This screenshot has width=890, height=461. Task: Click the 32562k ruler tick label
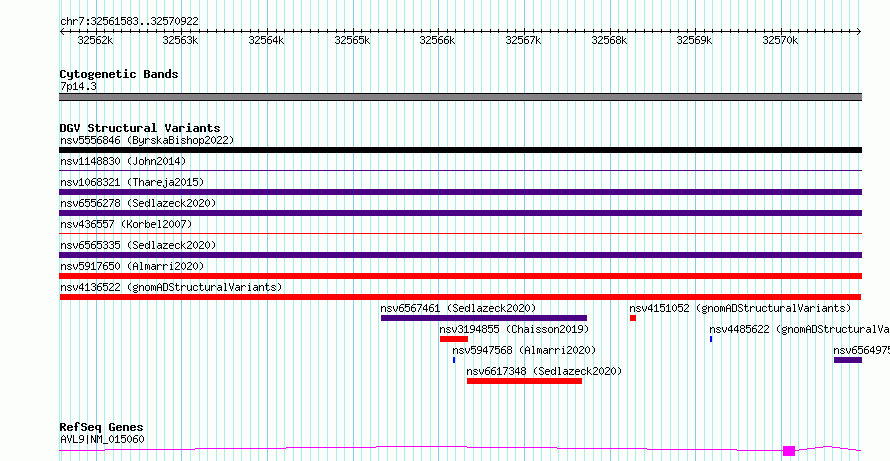(x=95, y=40)
